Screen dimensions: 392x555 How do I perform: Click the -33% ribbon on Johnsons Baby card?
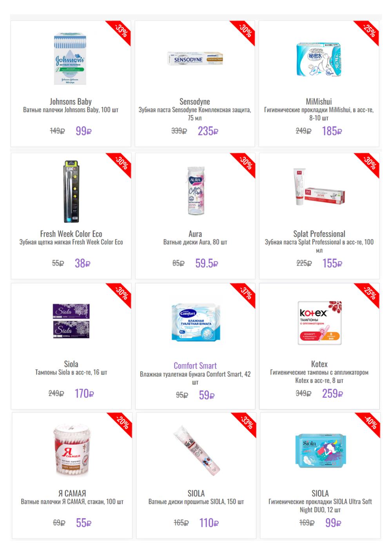(x=121, y=31)
